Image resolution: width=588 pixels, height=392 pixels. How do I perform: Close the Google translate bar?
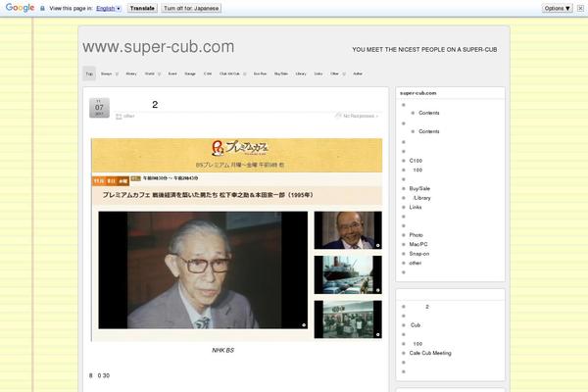[580, 8]
